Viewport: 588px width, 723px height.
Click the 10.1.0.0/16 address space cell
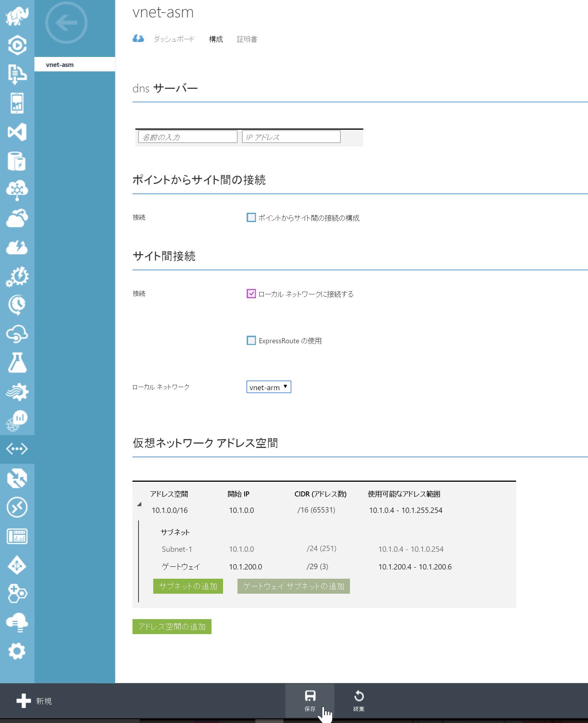pos(170,510)
